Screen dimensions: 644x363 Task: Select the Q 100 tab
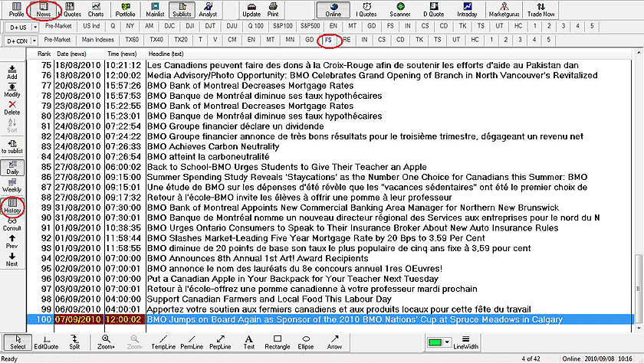point(255,26)
